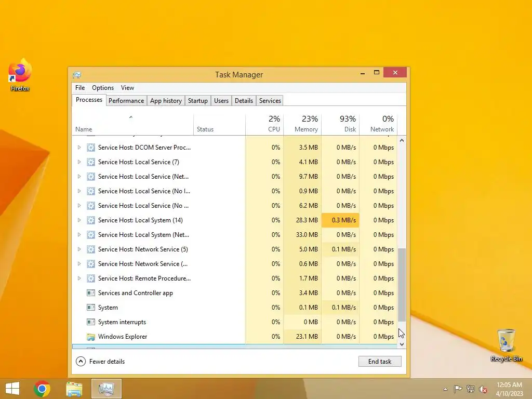Screen dimensions: 532x399
Task: Select the System interrupts row
Action: 234,322
